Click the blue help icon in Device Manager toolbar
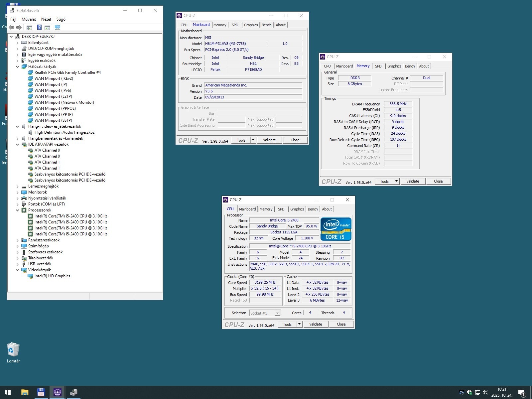This screenshot has height=399, width=532. (39, 27)
